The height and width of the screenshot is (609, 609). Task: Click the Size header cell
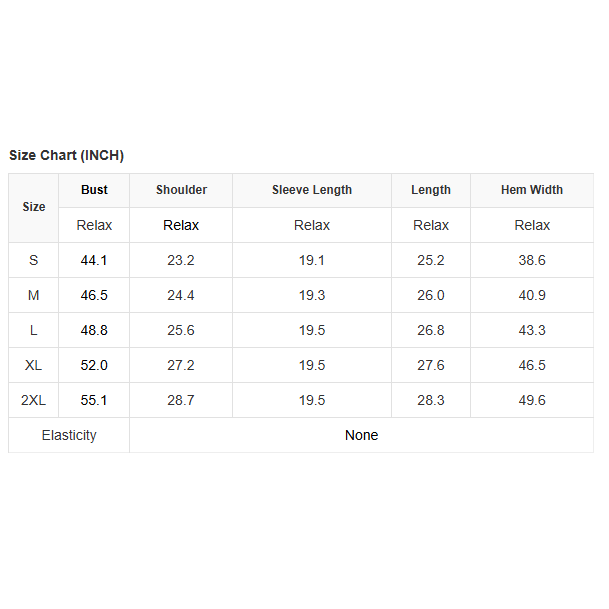[x=34, y=207]
